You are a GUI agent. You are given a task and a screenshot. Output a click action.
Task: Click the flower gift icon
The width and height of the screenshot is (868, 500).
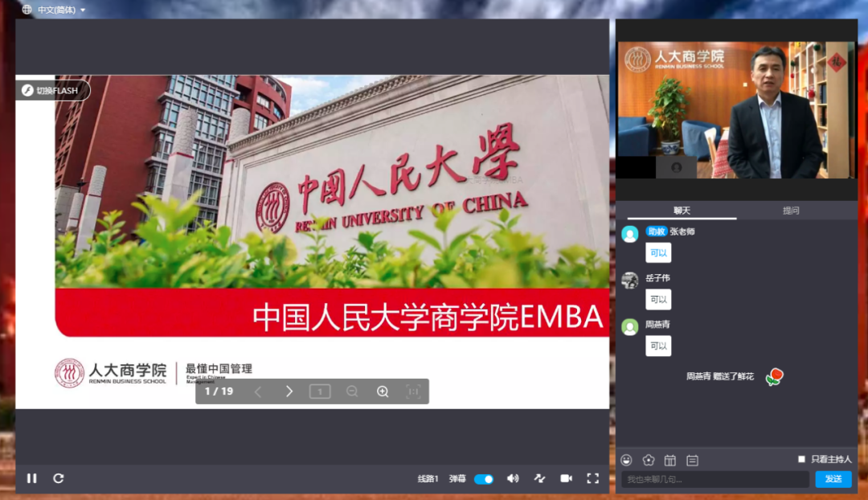pyautogui.click(x=649, y=460)
